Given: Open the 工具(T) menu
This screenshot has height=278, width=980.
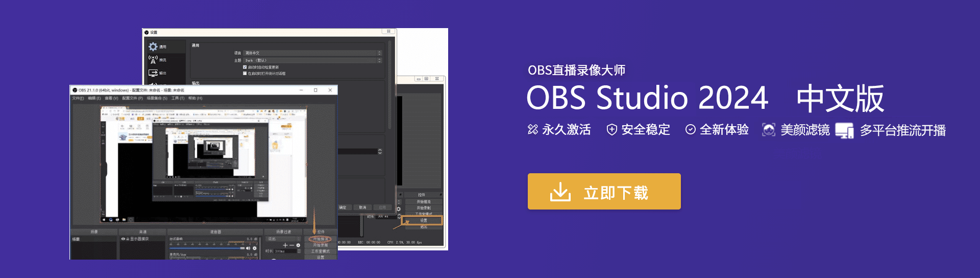Looking at the screenshot, I should pos(178,98).
